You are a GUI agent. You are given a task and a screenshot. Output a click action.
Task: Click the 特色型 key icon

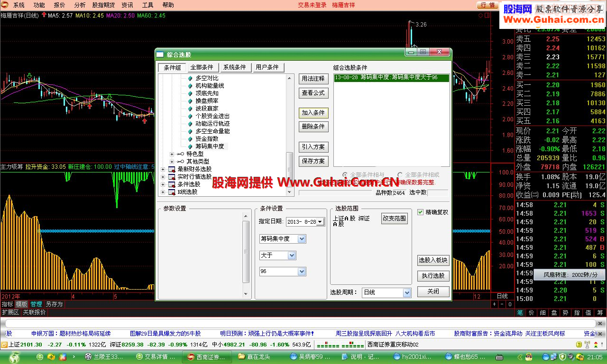[x=180, y=154]
